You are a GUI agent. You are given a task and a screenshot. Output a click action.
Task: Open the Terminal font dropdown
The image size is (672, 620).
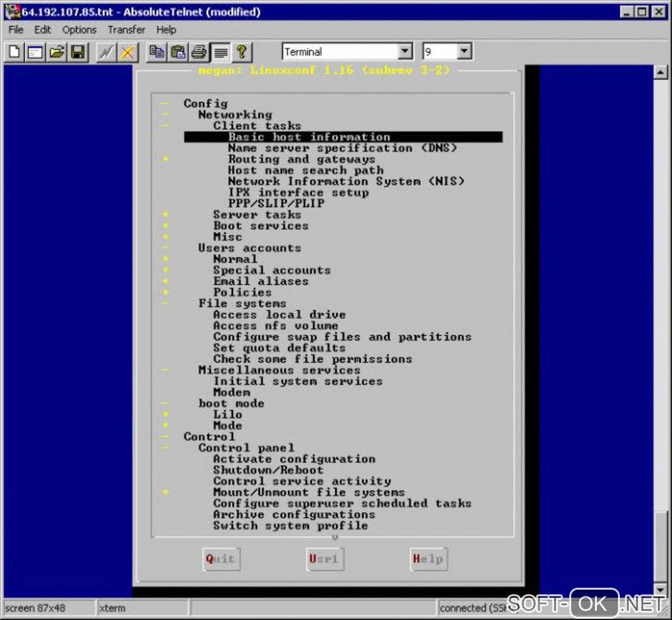[x=405, y=51]
